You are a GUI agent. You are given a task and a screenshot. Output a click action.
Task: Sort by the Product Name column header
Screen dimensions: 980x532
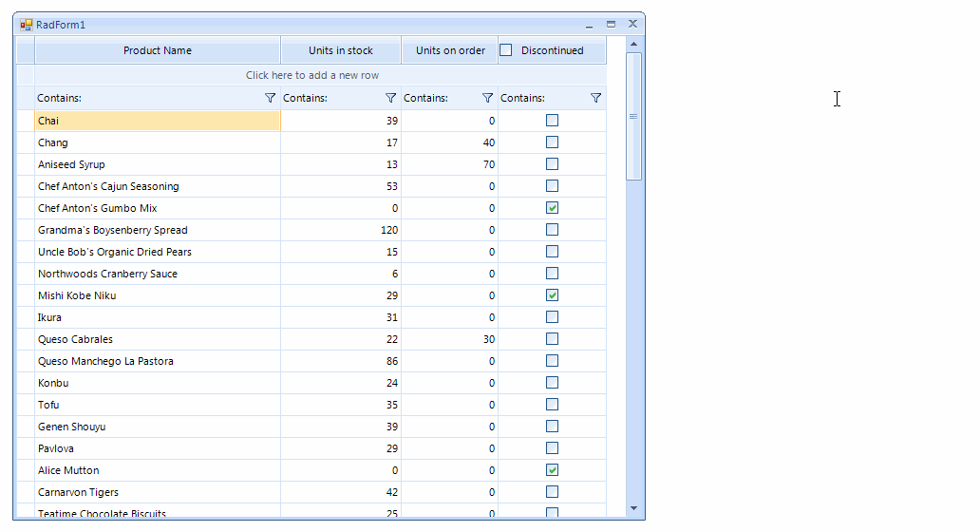[158, 50]
